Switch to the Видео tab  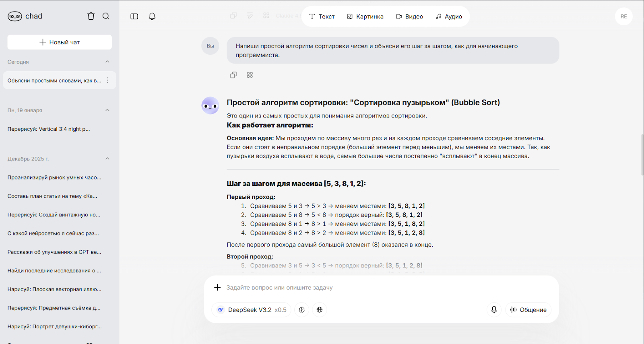(x=409, y=16)
